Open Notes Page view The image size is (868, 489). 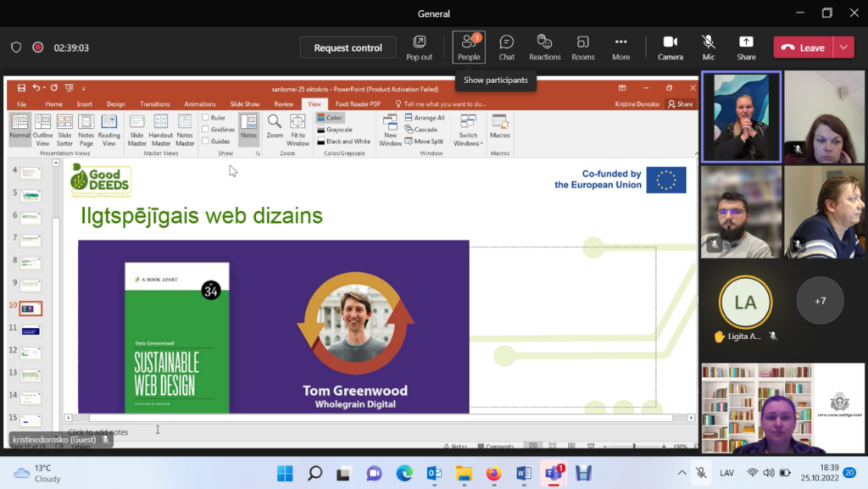[x=86, y=130]
